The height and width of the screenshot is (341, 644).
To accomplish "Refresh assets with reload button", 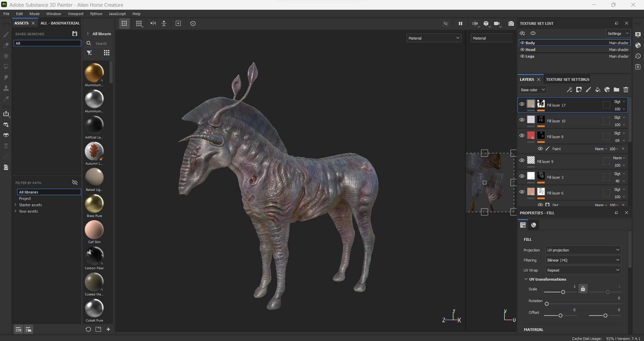I will 88,329.
